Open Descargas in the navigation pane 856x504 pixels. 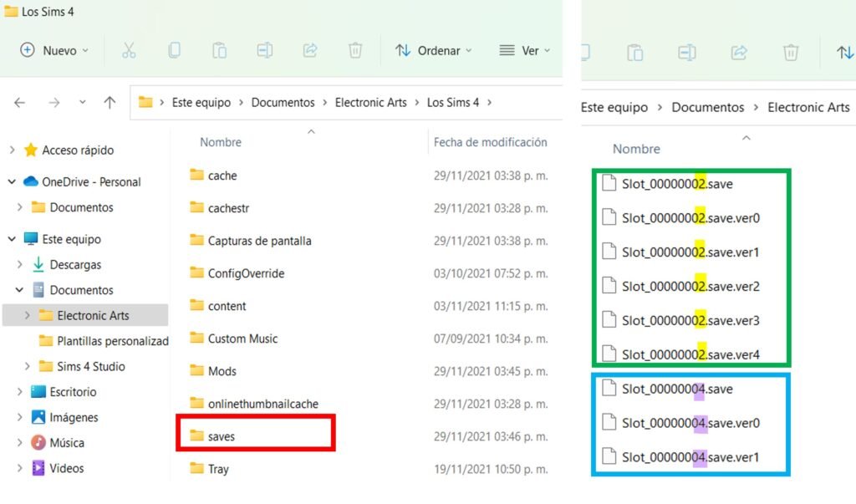coord(75,264)
